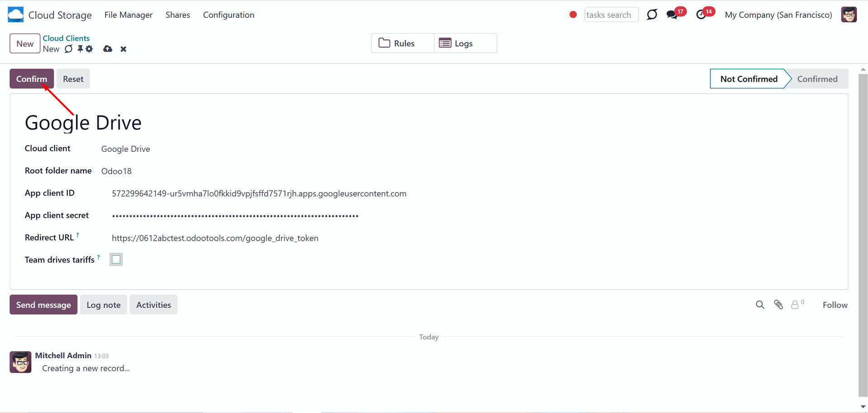Search messages with the magnifier icon in chatter
Viewport: 868px width, 413px height.
point(760,305)
